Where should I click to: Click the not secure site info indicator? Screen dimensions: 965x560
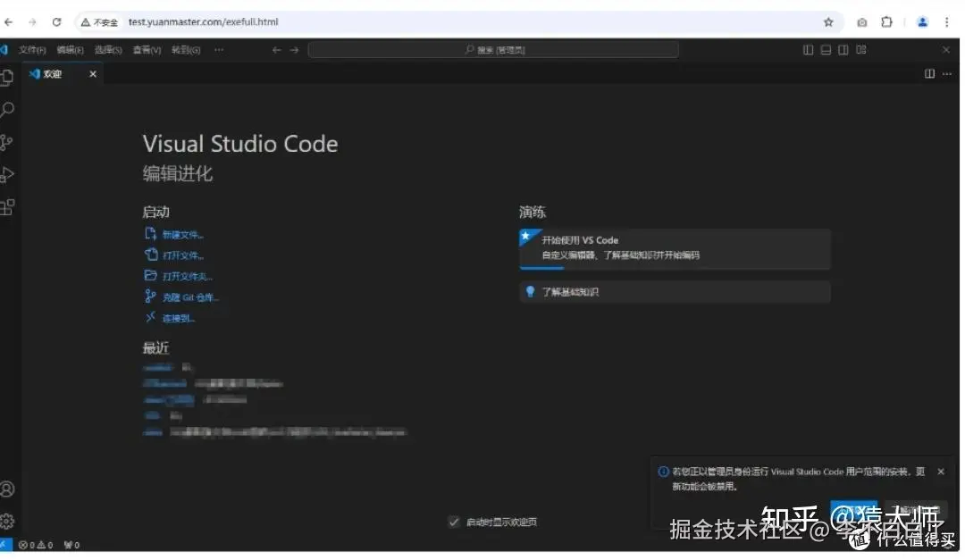pos(99,22)
